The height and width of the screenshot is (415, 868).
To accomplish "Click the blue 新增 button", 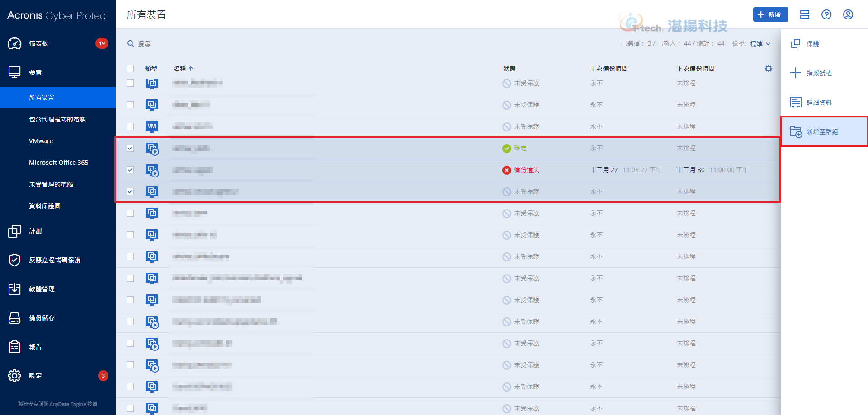I will pyautogui.click(x=770, y=14).
